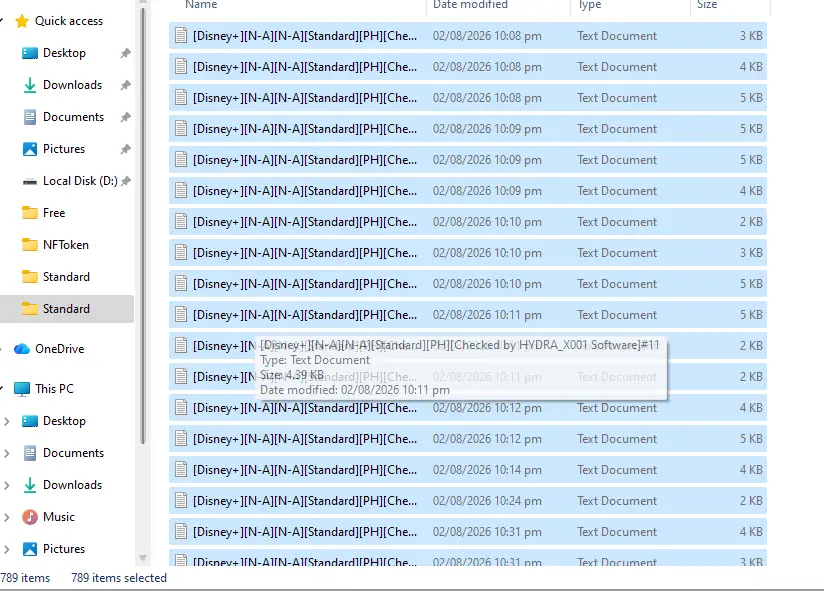Image resolution: width=824 pixels, height=591 pixels.
Task: Select file name in 10:12 pm 4 KB row
Action: pyautogui.click(x=305, y=408)
